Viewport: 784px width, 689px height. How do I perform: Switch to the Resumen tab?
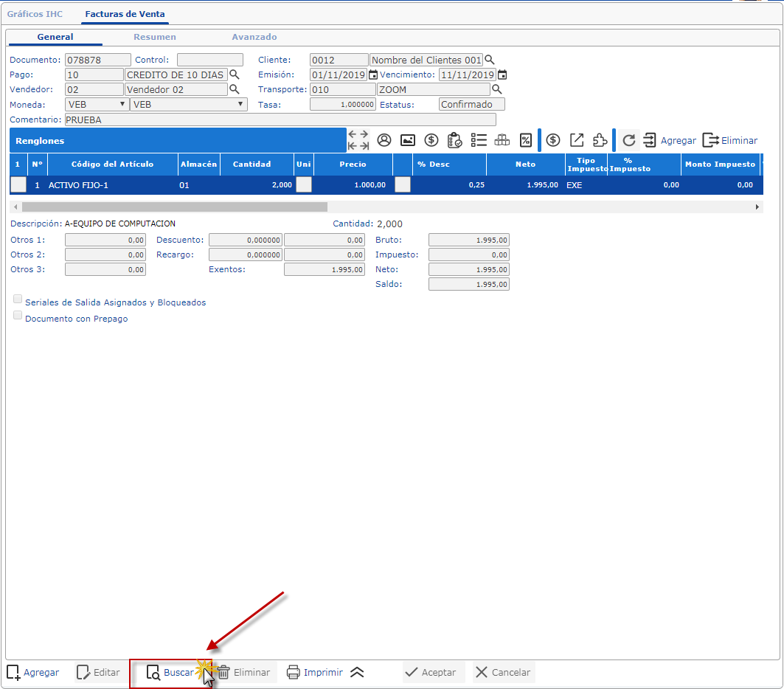[x=154, y=37]
